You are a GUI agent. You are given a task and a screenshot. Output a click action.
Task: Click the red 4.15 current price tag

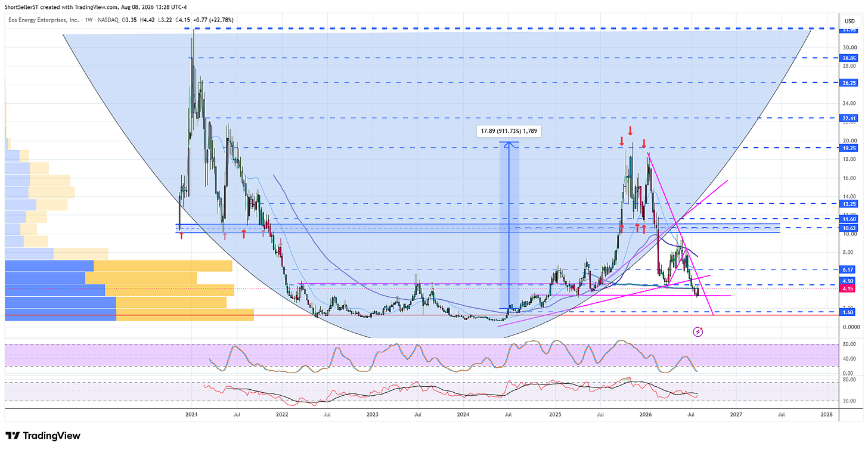click(849, 289)
